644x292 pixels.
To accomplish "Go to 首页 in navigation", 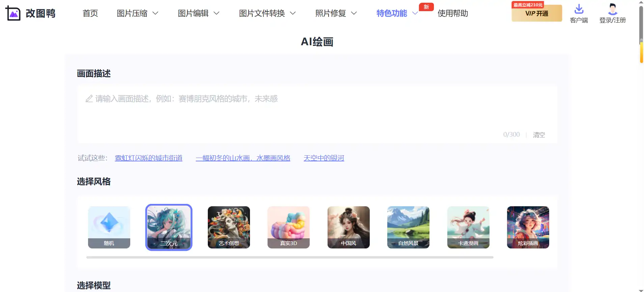I will click(90, 13).
